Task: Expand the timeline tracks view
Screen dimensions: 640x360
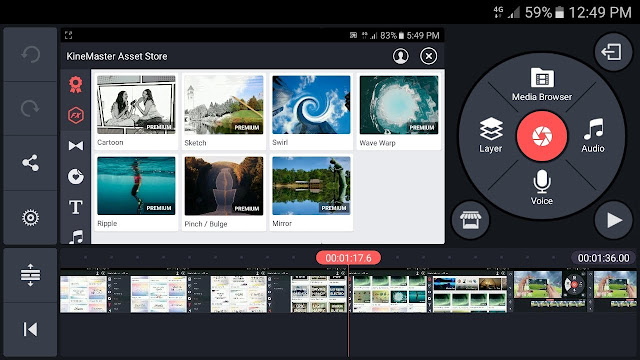Action: click(x=30, y=275)
